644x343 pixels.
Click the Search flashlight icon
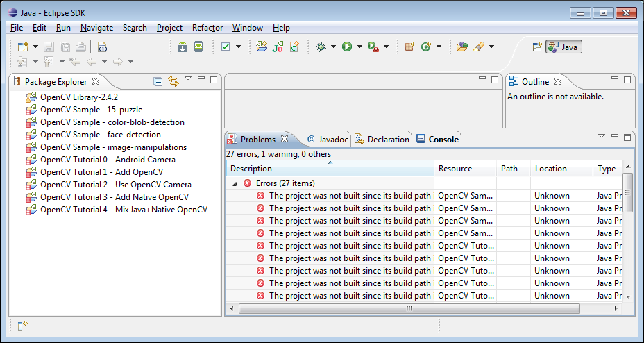point(478,47)
